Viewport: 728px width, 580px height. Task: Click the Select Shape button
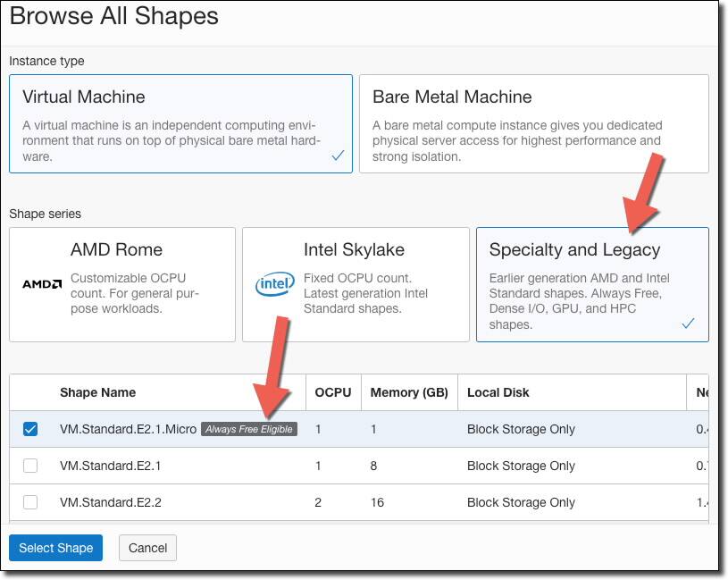coord(54,548)
